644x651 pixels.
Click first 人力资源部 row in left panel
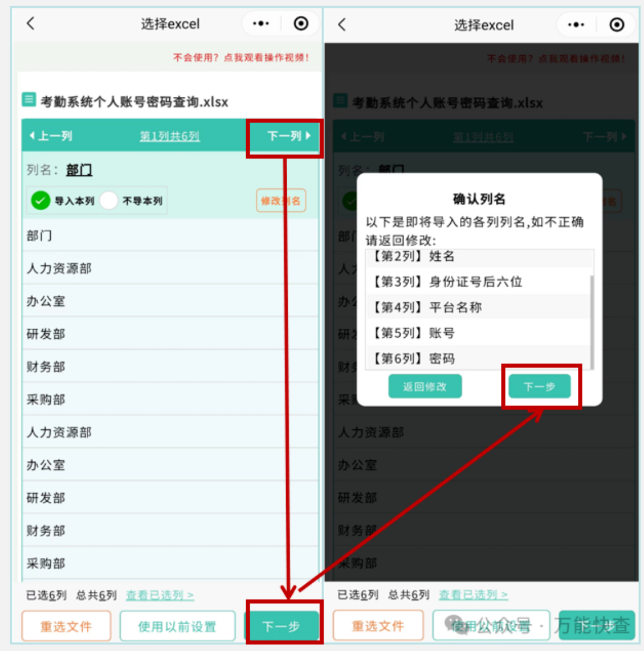170,268
